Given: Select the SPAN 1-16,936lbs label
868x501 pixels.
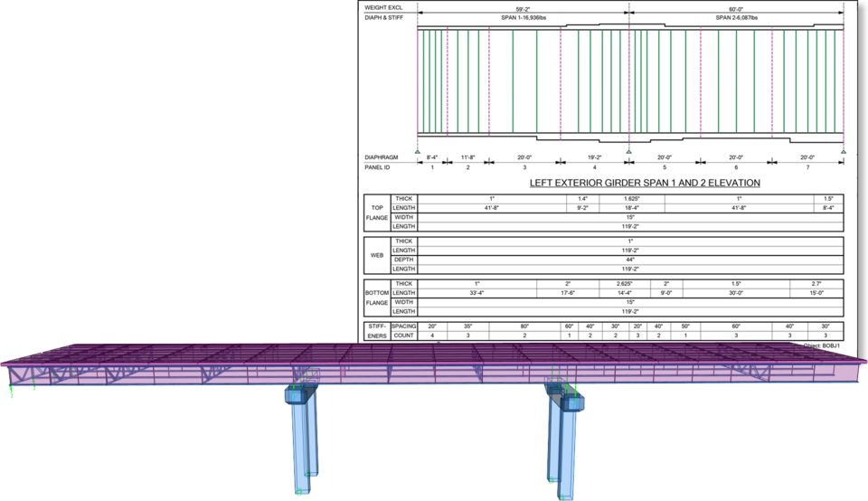Looking at the screenshot, I should pyautogui.click(x=524, y=17).
